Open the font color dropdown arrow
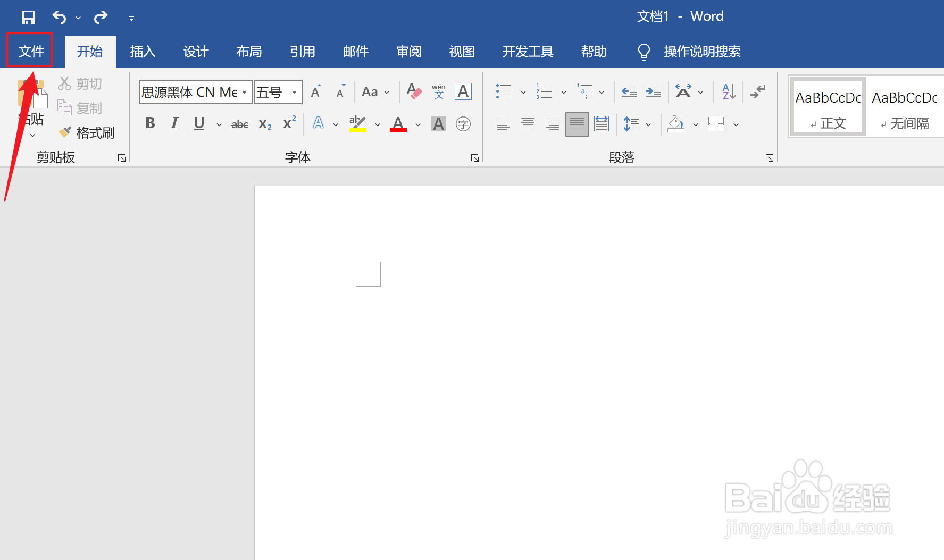944x560 pixels. pos(418,125)
